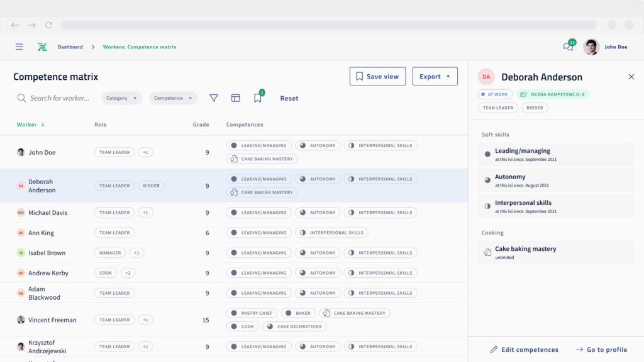Expand the Category filter dropdown
This screenshot has height=362, width=644.
coord(121,98)
